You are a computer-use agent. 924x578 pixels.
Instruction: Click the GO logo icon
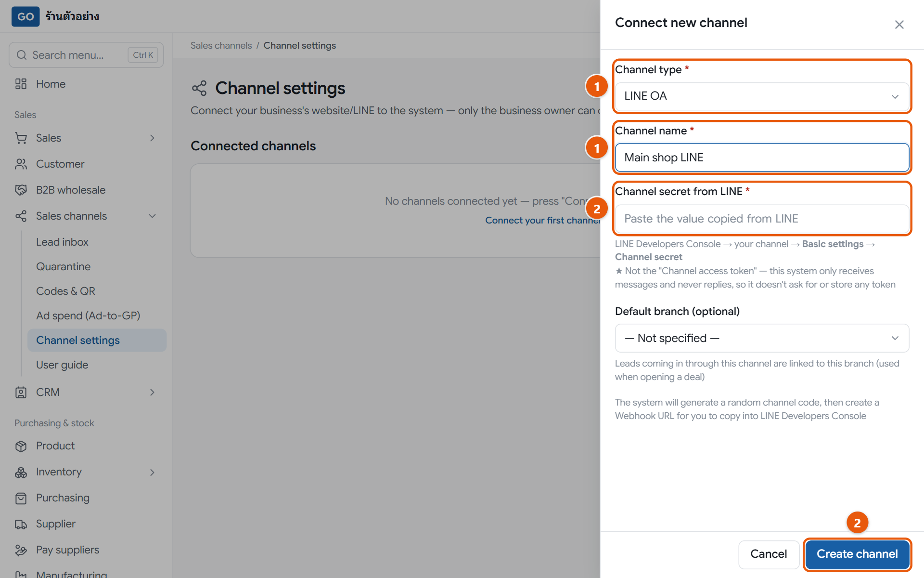(26, 16)
